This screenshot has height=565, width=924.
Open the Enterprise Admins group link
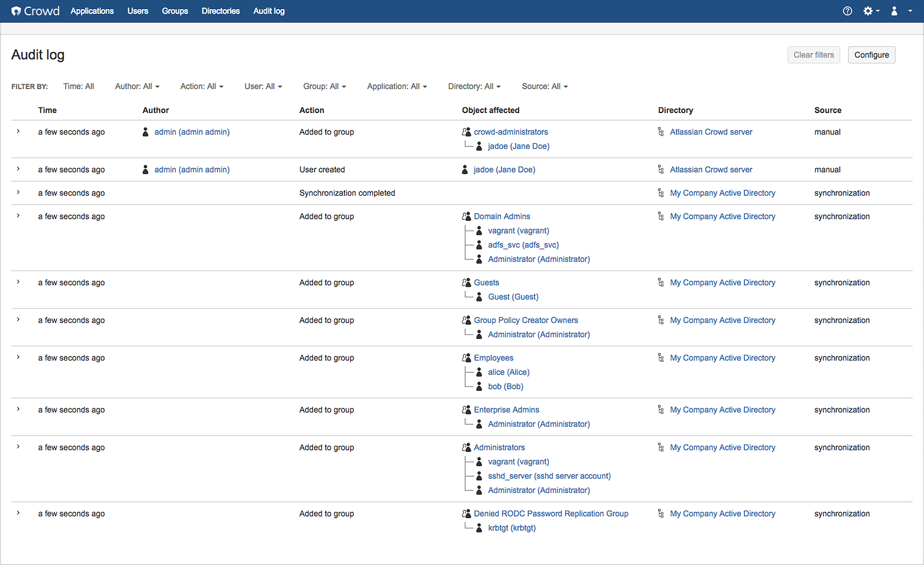pyautogui.click(x=506, y=409)
